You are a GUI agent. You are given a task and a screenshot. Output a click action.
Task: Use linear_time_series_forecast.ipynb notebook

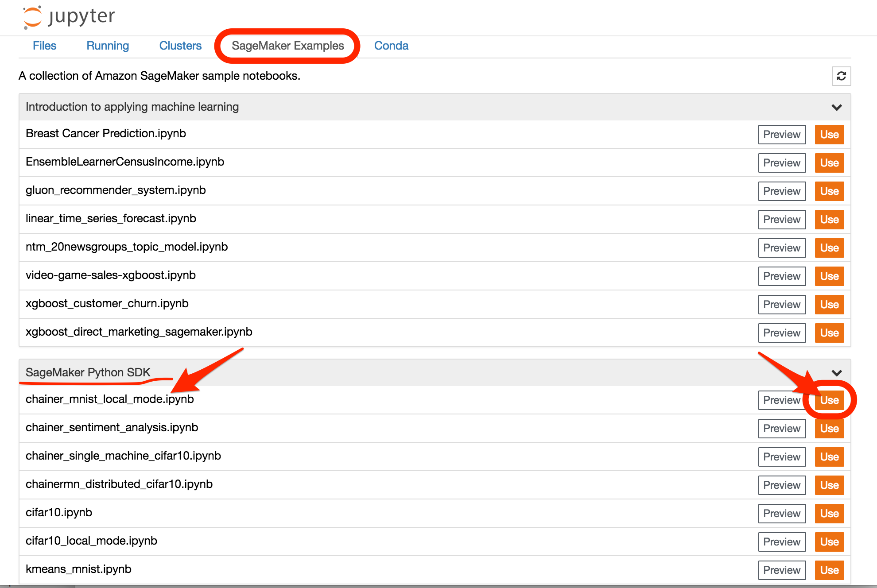(829, 219)
